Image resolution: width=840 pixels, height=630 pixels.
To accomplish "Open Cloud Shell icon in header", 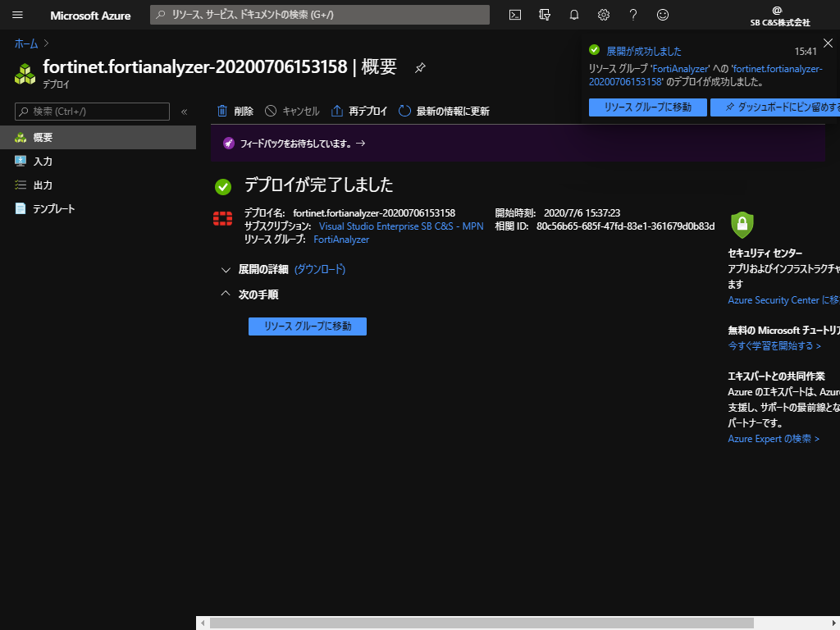I will (515, 15).
